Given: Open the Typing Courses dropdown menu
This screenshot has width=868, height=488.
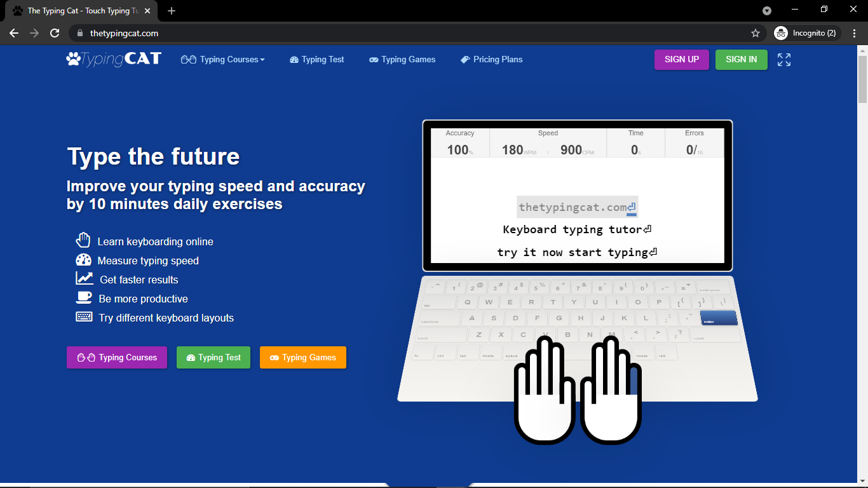Looking at the screenshot, I should 223,59.
